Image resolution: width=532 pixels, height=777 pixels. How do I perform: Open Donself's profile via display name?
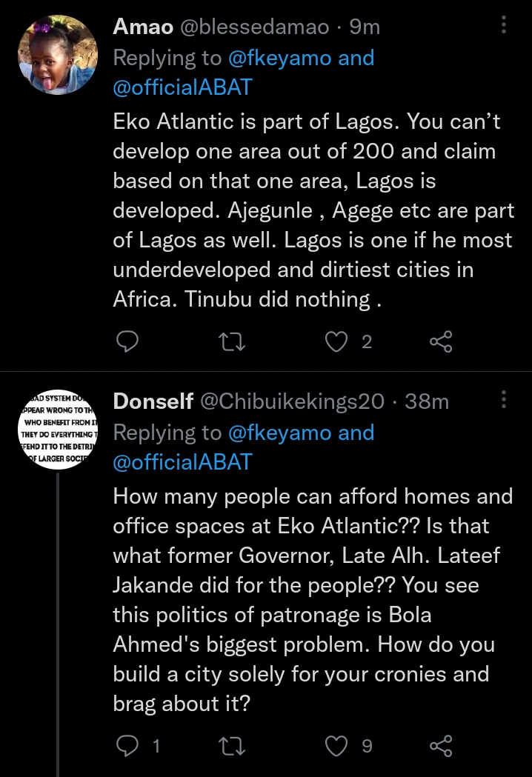pos(153,401)
